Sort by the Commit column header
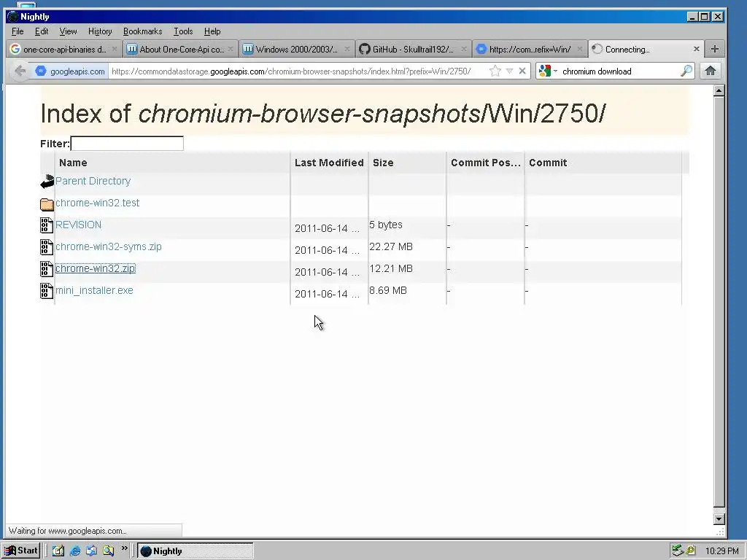 pyautogui.click(x=603, y=163)
